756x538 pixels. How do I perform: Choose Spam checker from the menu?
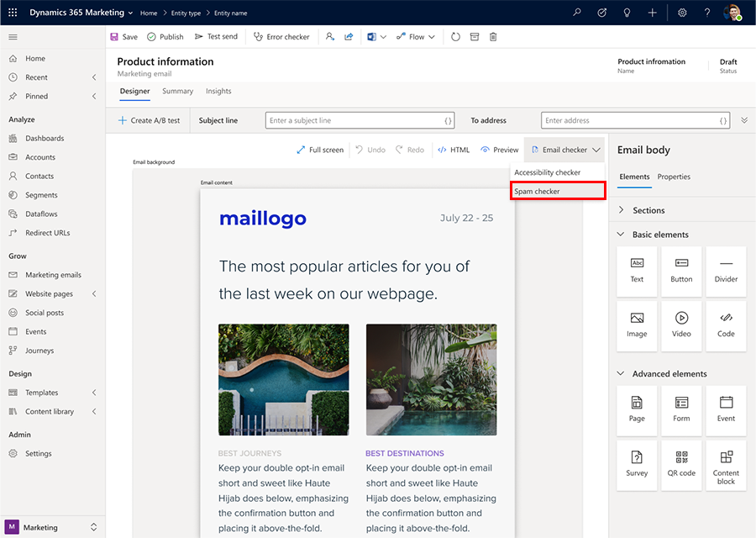click(x=557, y=192)
